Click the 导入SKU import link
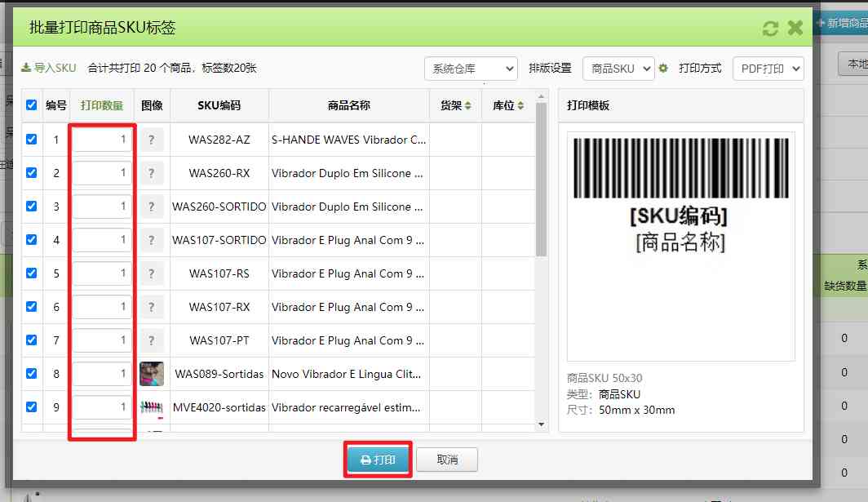Viewport: 868px width, 502px height. pos(49,68)
